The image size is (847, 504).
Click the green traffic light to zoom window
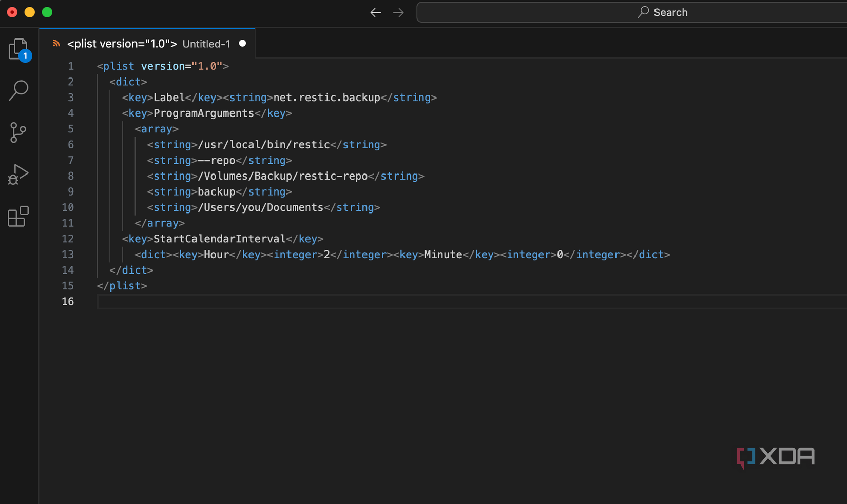(47, 12)
